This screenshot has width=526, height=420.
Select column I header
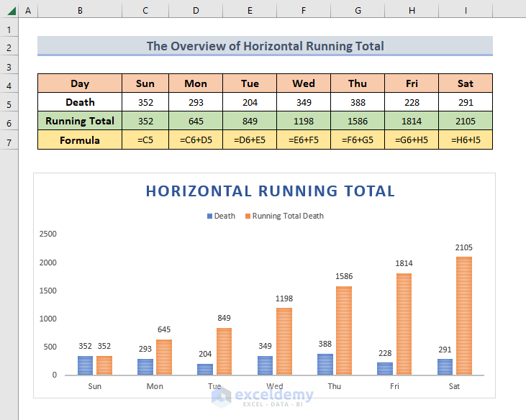466,10
